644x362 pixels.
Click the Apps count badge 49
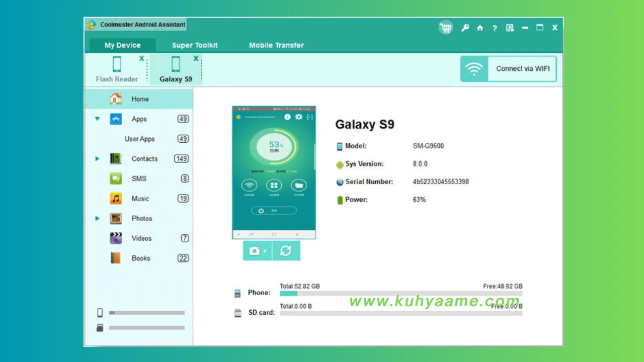tap(183, 119)
